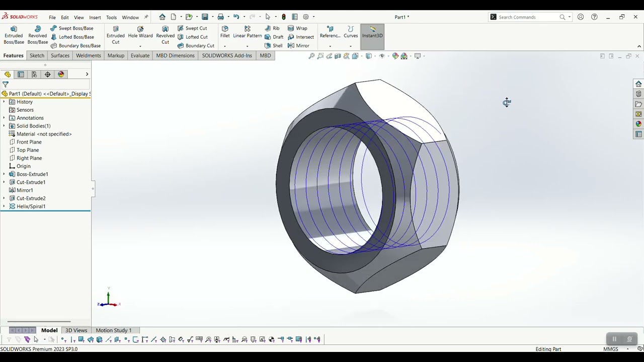Switch to the Evaluate tab
Viewport: 644px width, 362px height.
tap(140, 55)
